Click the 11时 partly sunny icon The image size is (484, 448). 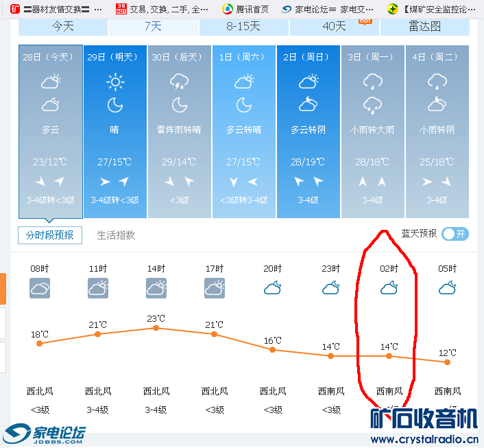click(x=98, y=288)
